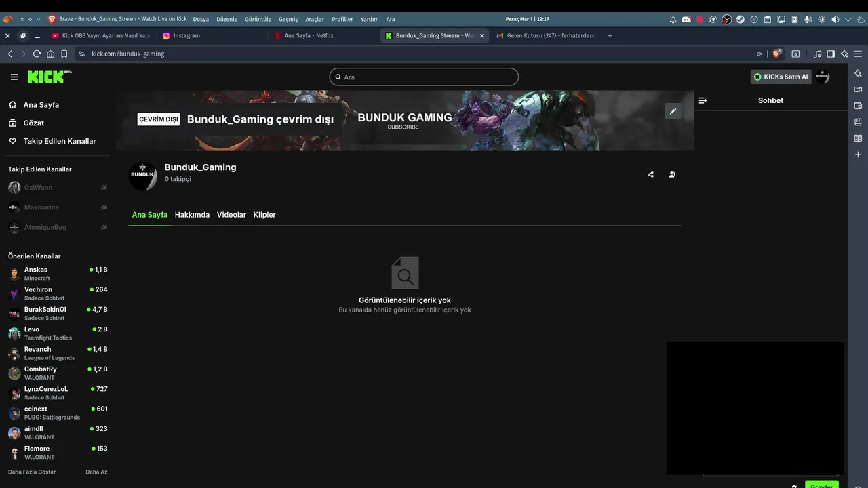Open the Görüntüle menu

pyautogui.click(x=258, y=19)
